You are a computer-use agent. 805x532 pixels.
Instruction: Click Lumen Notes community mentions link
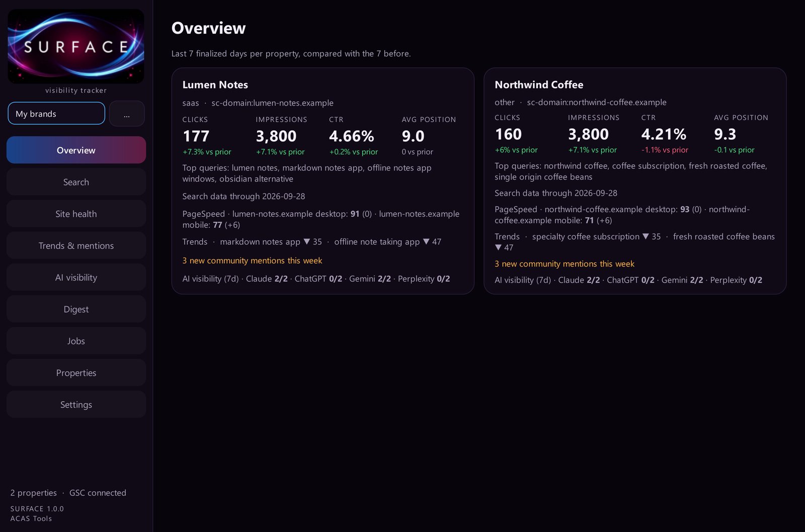[x=252, y=260]
